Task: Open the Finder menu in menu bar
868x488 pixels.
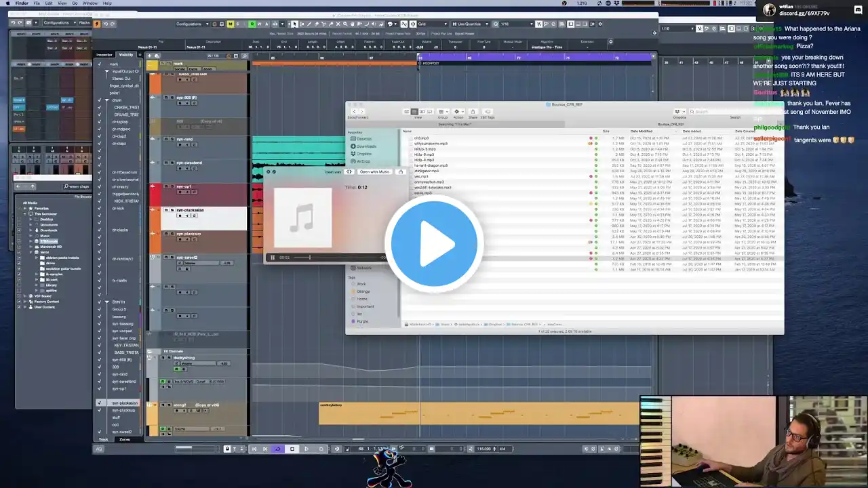Action: pos(22,3)
